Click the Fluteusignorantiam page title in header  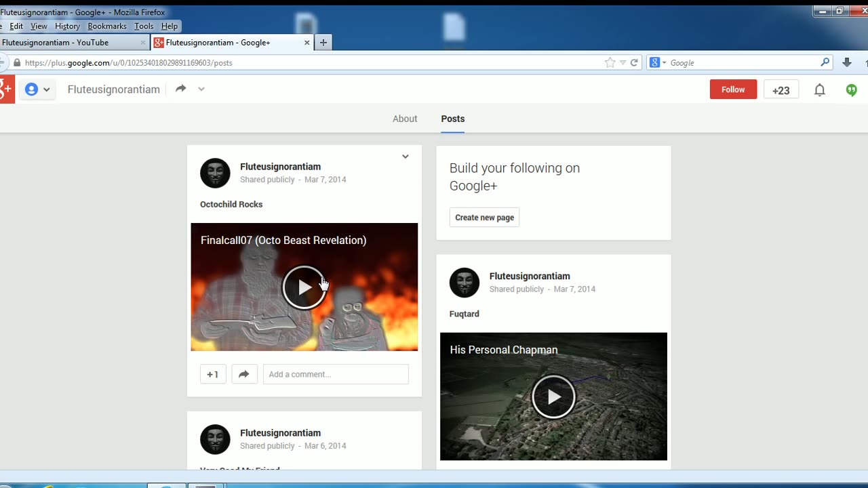point(114,89)
